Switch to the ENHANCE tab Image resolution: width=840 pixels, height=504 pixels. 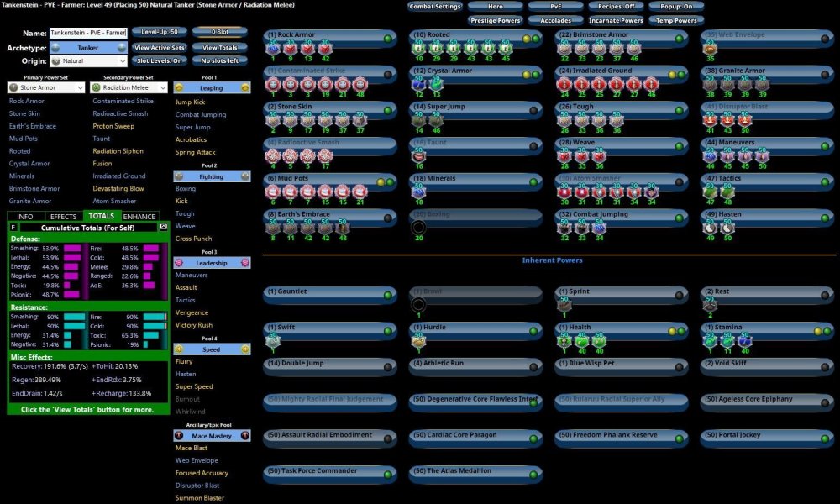139,216
